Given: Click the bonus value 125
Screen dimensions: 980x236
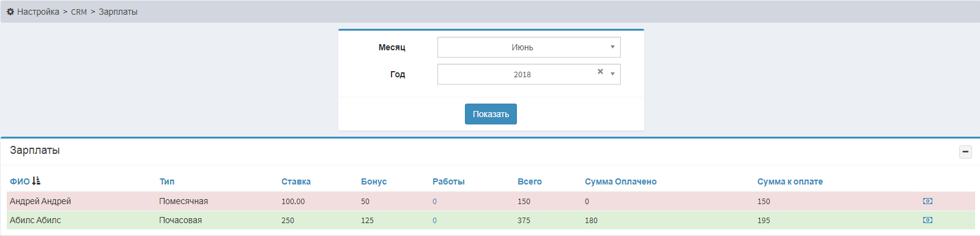Looking at the screenshot, I should coord(367,221).
